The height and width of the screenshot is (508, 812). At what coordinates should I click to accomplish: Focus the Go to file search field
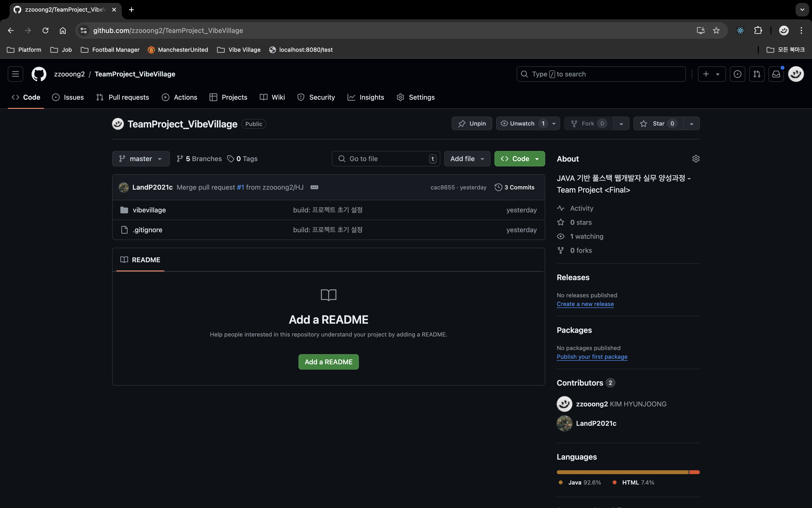coord(386,159)
